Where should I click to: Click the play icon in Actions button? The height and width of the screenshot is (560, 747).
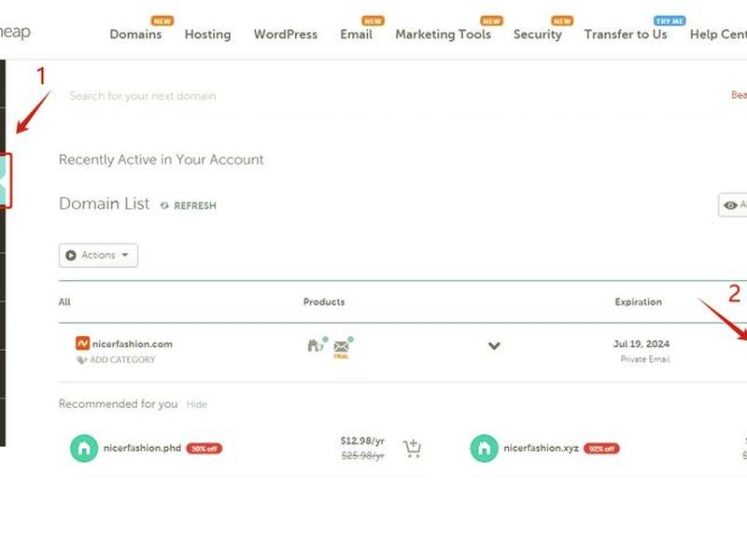[x=71, y=255]
